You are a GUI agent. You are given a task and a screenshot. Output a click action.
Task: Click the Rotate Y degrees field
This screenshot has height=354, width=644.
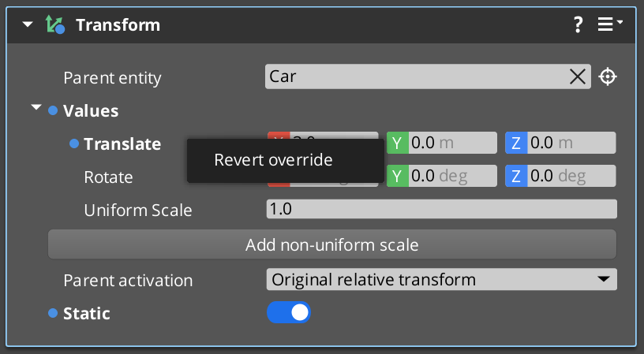coord(451,176)
